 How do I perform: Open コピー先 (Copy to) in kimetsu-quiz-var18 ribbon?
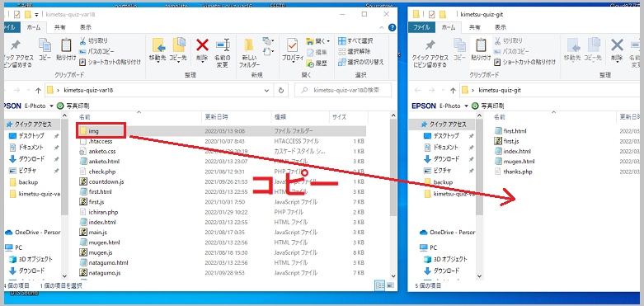[179, 50]
